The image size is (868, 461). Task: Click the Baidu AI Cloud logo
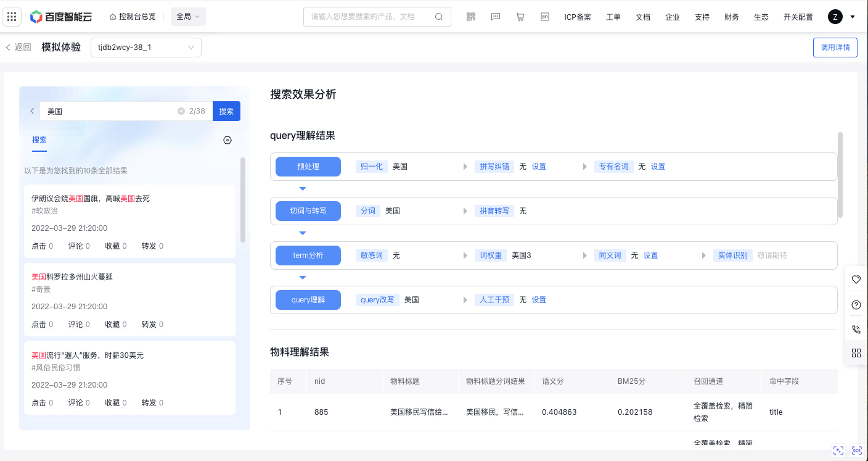click(x=61, y=17)
